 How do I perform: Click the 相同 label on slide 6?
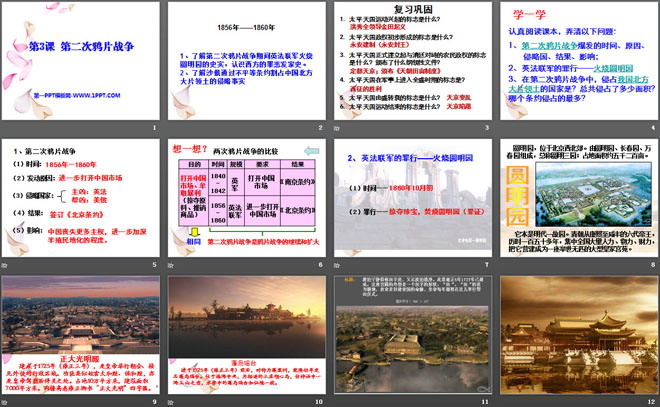(x=194, y=242)
